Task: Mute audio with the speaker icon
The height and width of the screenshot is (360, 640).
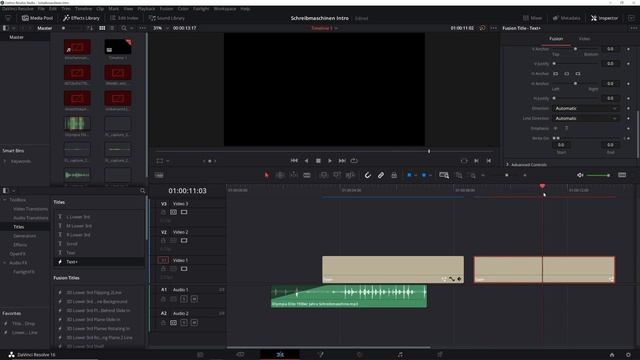Action: point(580,175)
